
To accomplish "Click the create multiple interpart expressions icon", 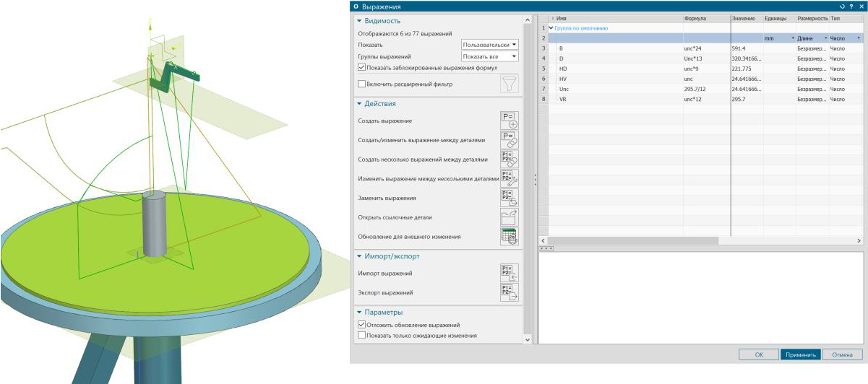I will pos(510,159).
